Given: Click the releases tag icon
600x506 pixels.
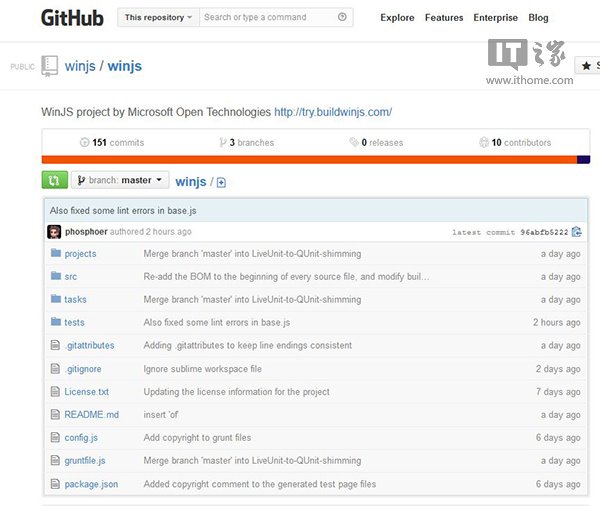Looking at the screenshot, I should (x=354, y=142).
